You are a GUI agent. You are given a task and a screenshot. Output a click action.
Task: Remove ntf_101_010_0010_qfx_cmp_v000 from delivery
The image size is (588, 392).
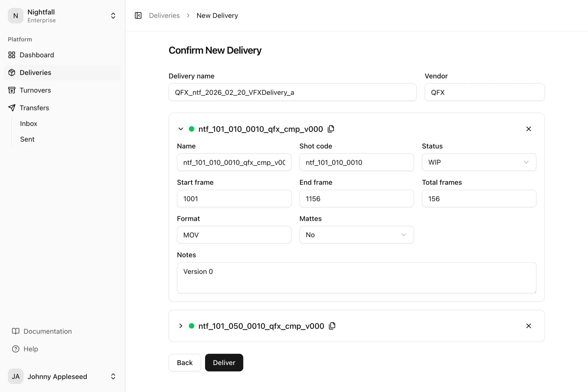click(x=528, y=129)
